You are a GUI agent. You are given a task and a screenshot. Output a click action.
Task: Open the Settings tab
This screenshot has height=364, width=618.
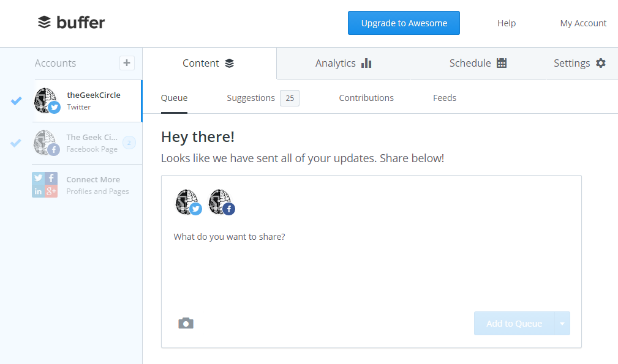(580, 64)
